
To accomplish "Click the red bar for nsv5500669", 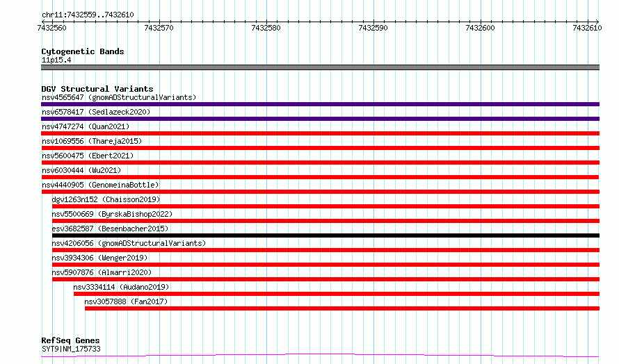I will tap(325, 221).
